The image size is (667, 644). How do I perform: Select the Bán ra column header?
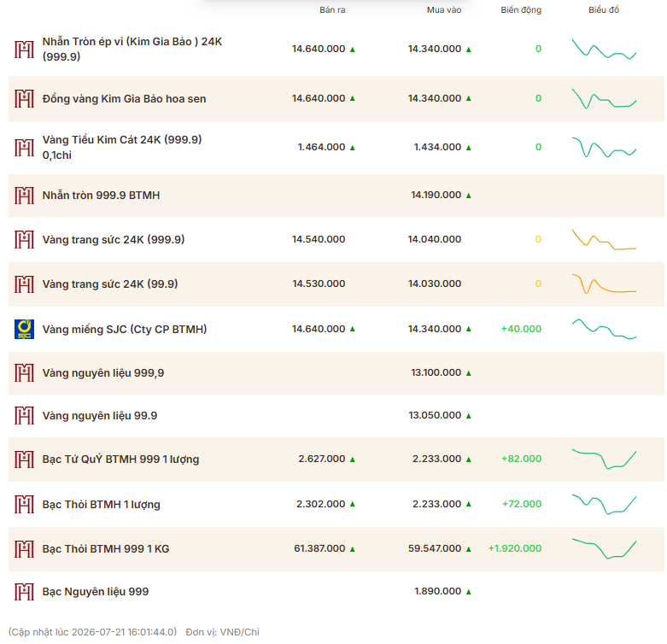click(x=333, y=9)
